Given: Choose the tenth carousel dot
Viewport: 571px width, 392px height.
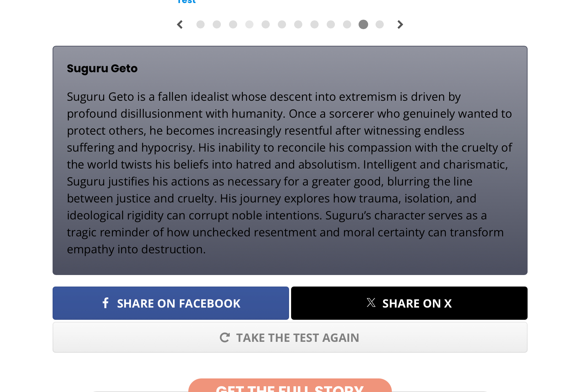Looking at the screenshot, I should coord(347,24).
